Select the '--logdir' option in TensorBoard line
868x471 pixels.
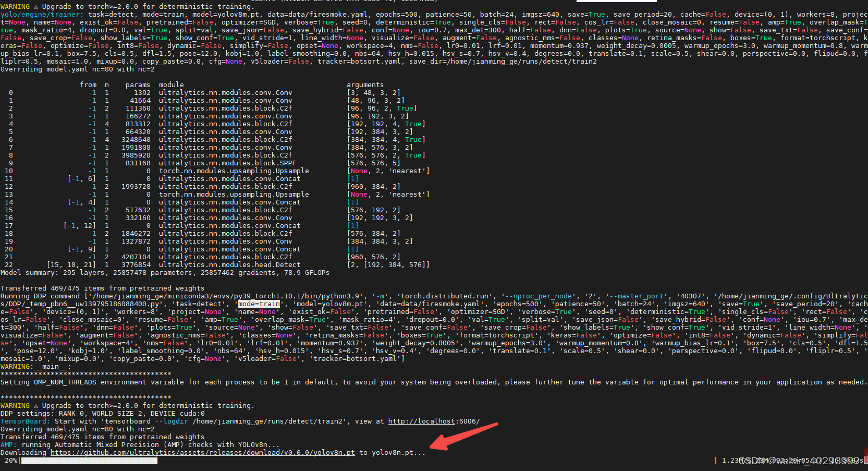pos(171,421)
